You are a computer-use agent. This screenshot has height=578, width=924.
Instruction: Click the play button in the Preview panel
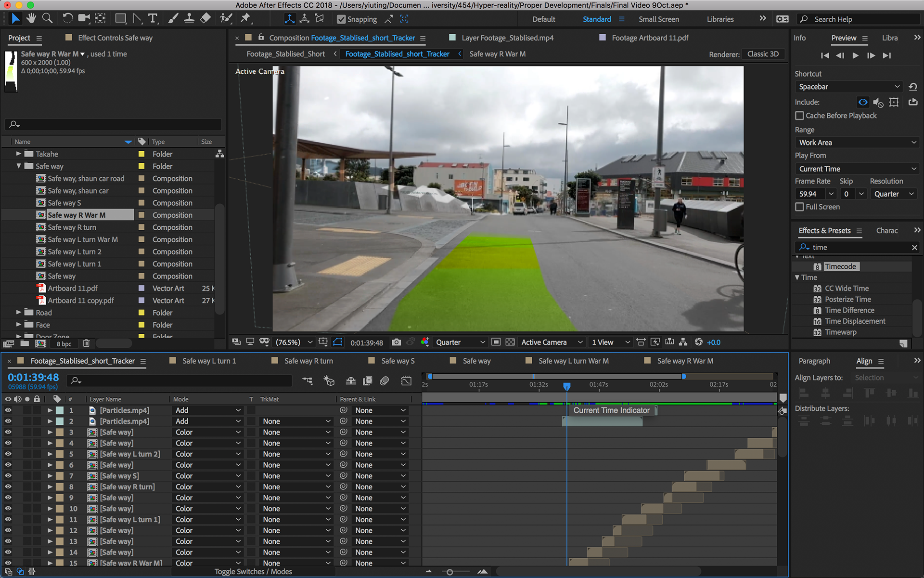pos(855,55)
